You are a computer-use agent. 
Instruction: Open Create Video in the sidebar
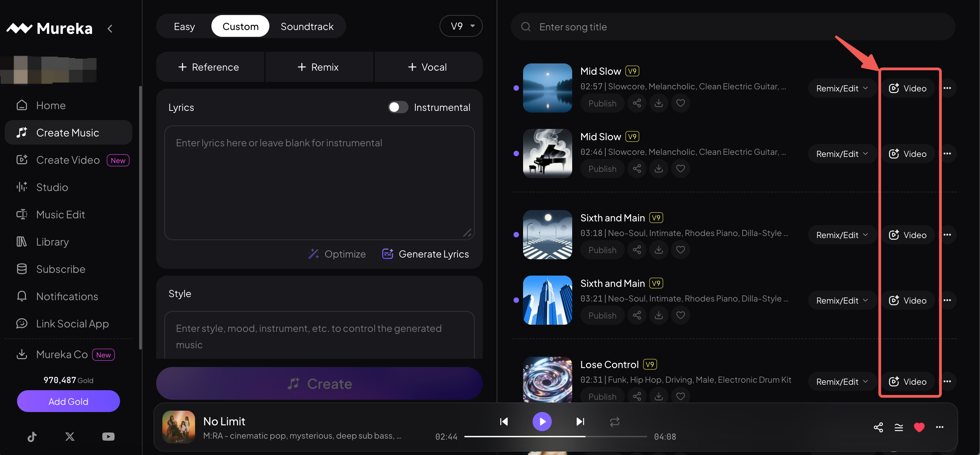(69, 160)
